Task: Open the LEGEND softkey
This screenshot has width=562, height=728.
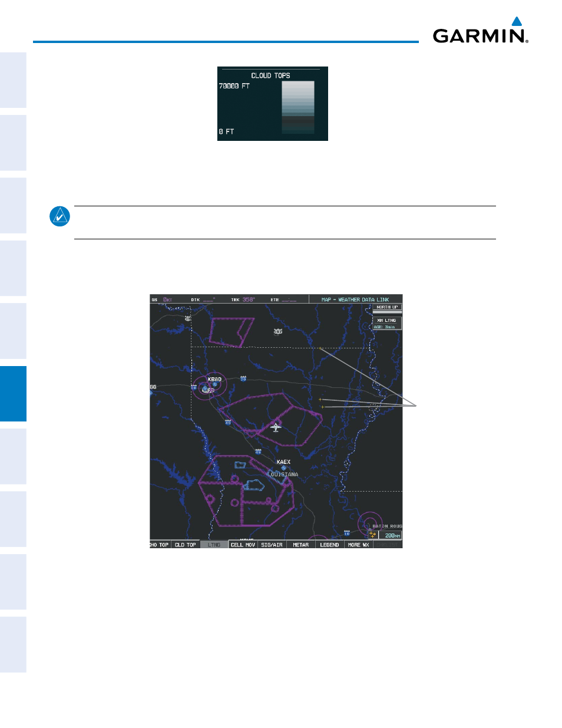Action: pyautogui.click(x=329, y=545)
